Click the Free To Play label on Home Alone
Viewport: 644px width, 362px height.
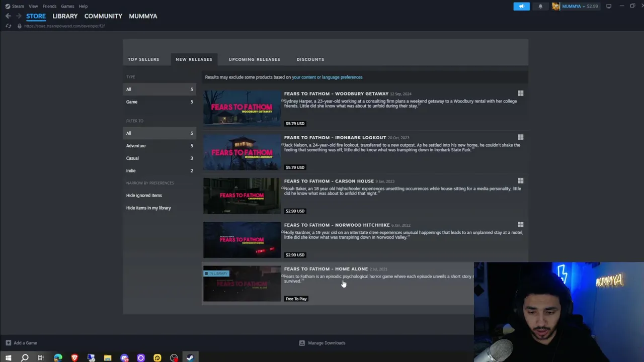pyautogui.click(x=296, y=299)
